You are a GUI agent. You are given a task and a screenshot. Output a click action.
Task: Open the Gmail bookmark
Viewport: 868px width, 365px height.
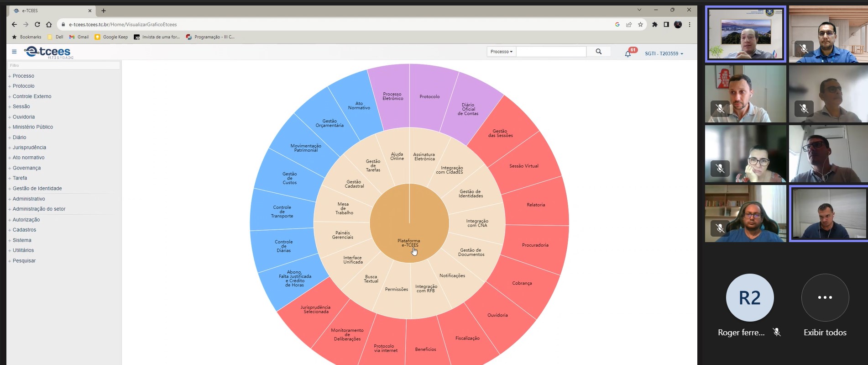(x=79, y=37)
